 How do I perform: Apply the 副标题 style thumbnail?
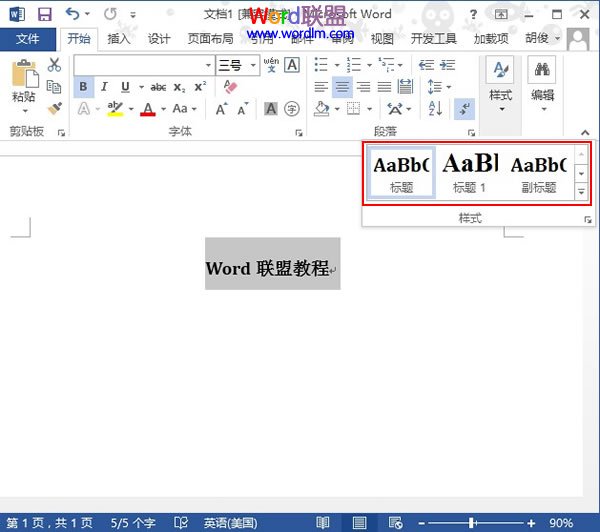538,173
